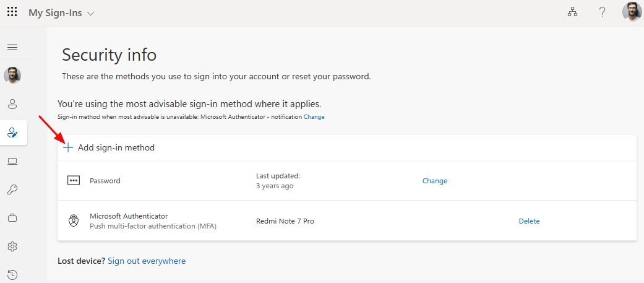Viewport: 644px width, 283px height.
Task: Open the Organizations briefcase icon in sidebar
Action: pyautogui.click(x=12, y=218)
